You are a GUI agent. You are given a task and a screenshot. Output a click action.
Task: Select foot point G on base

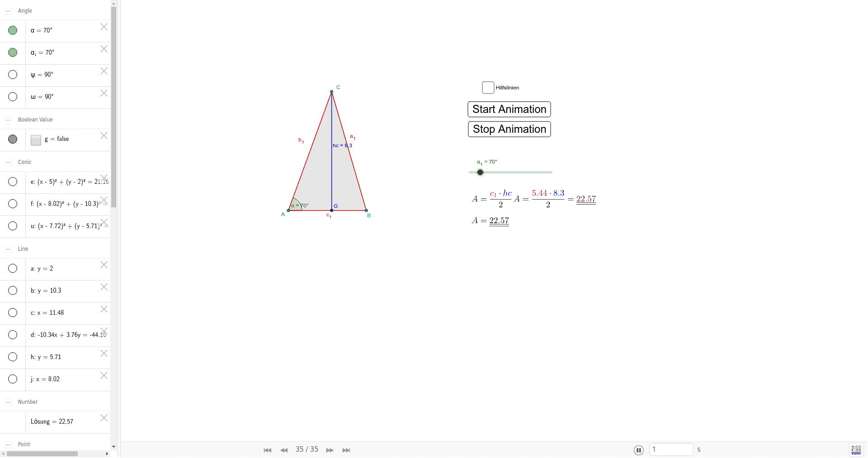(332, 210)
